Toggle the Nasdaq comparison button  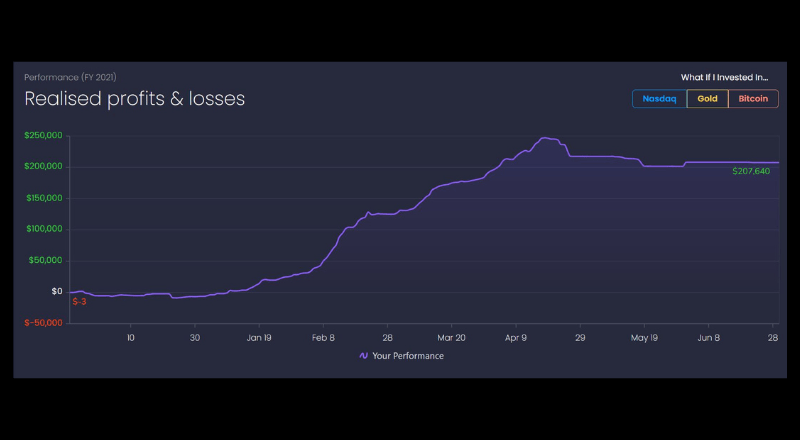659,99
